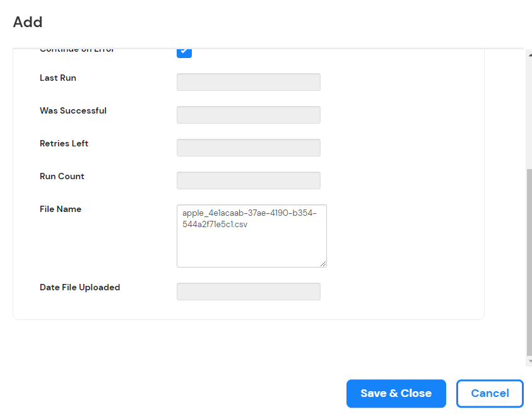This screenshot has width=532, height=419.
Task: Click inside the Last Run field
Action: (248, 81)
